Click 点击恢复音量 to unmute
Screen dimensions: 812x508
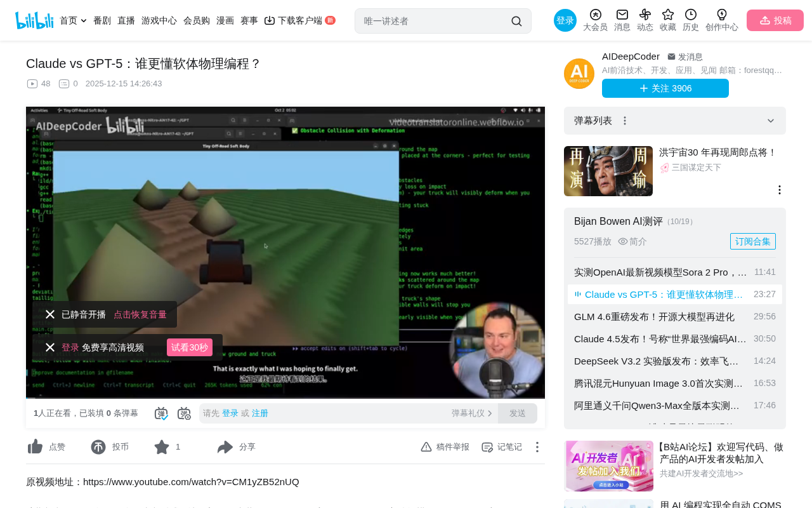click(x=140, y=314)
